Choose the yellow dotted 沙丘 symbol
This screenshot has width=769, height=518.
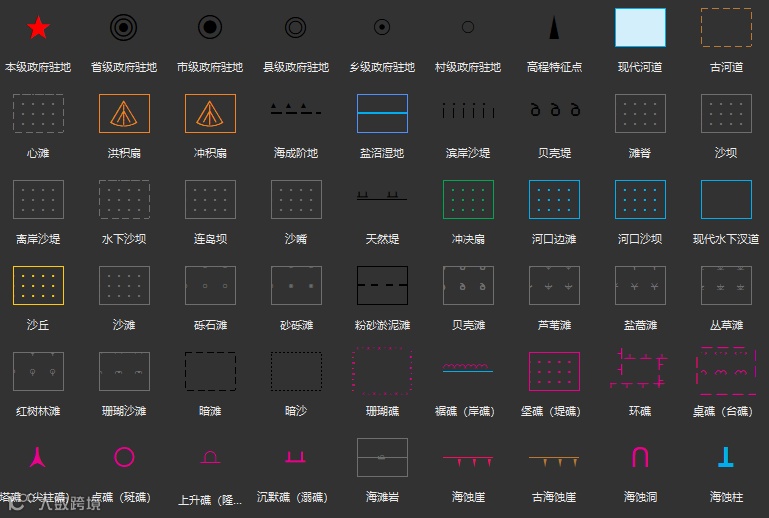38,285
